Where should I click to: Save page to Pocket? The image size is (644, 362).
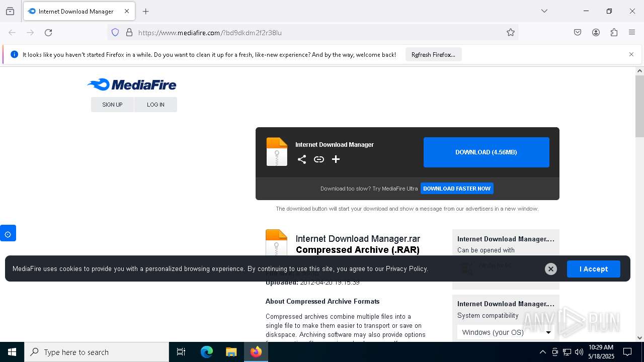point(578,33)
